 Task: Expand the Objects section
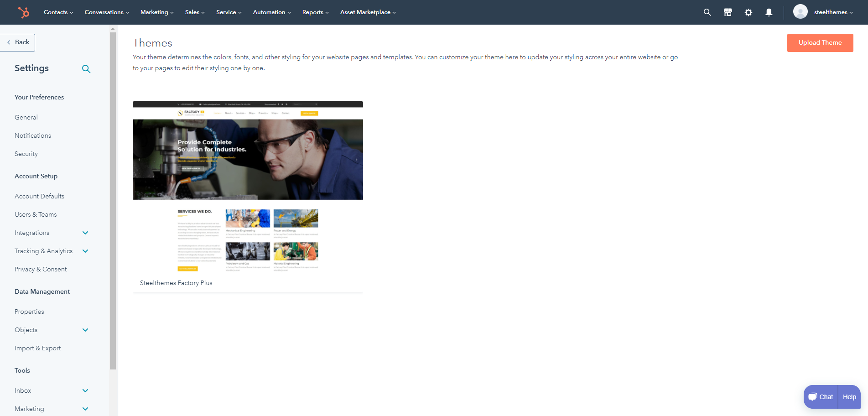(85, 330)
